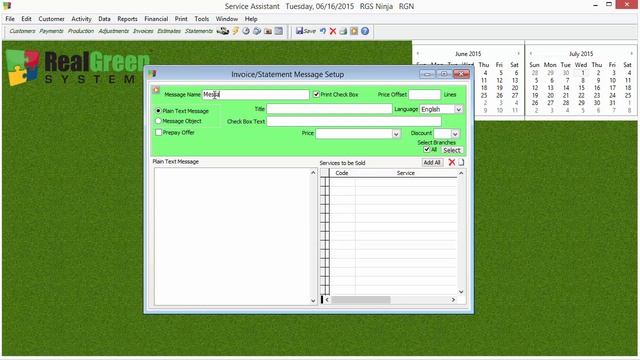Select July 15 in the July 2015 calendar
Image resolution: width=640 pixels, height=360 pixels.
(581, 88)
